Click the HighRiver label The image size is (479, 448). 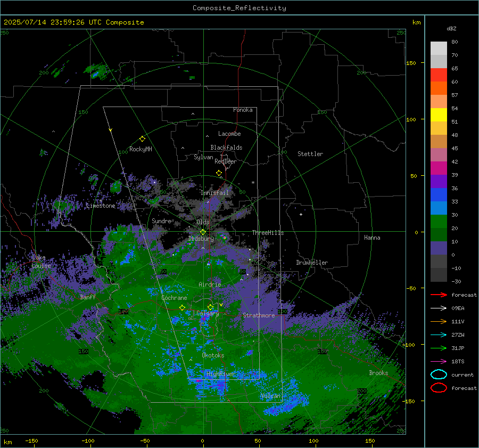(x=221, y=374)
